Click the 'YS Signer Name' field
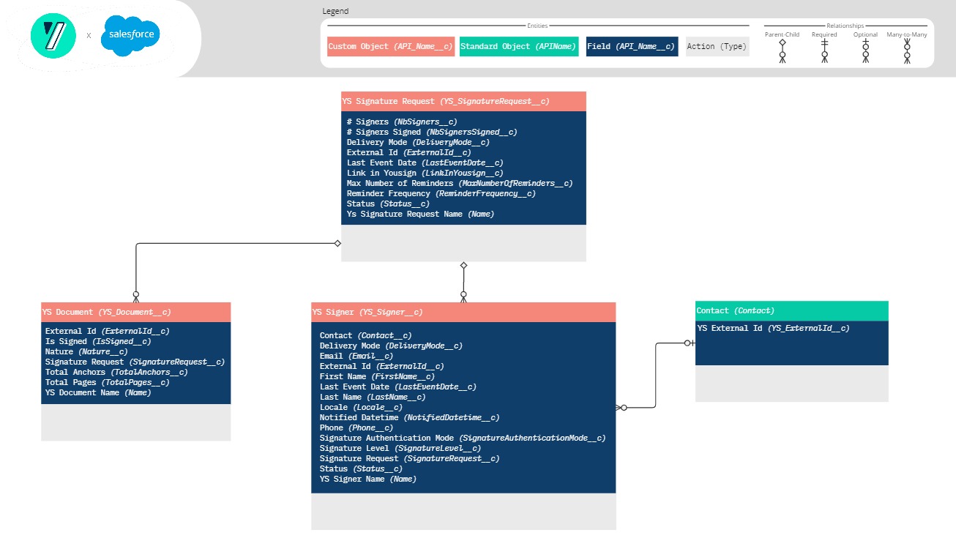 368,479
